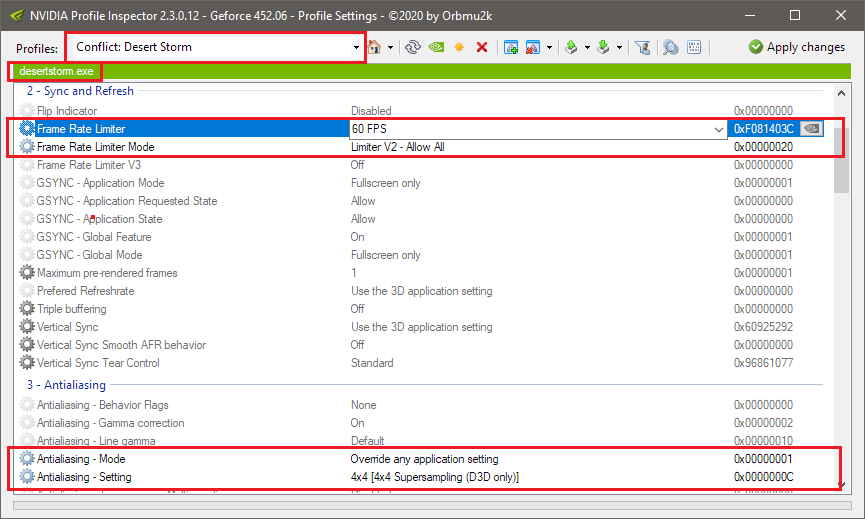865x519 pixels.
Task: Click the 2 - Sync and Refresh group header
Action: click(x=81, y=91)
